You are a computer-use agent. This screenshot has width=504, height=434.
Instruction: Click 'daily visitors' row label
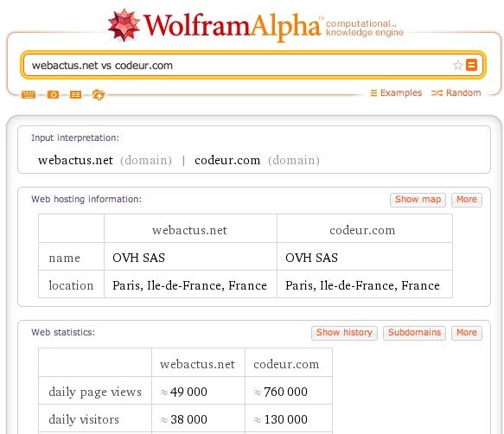click(84, 419)
